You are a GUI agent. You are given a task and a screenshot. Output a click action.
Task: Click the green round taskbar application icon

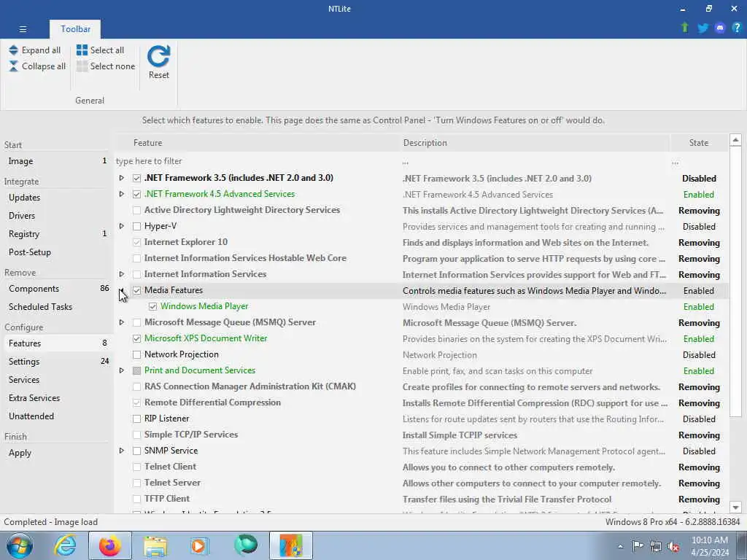246,545
